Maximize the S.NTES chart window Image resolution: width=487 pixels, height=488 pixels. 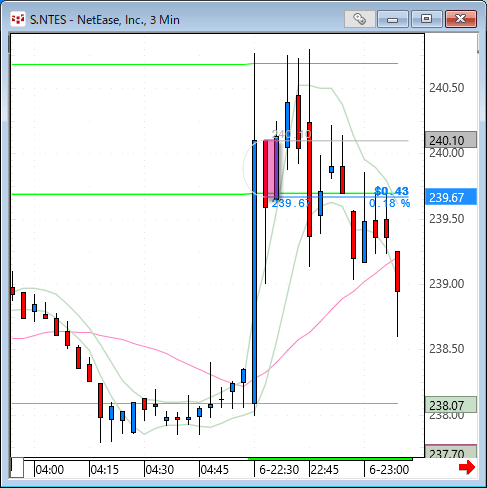426,19
